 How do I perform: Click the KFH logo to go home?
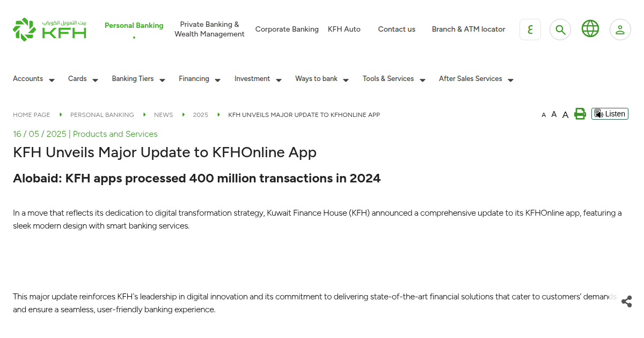[49, 29]
